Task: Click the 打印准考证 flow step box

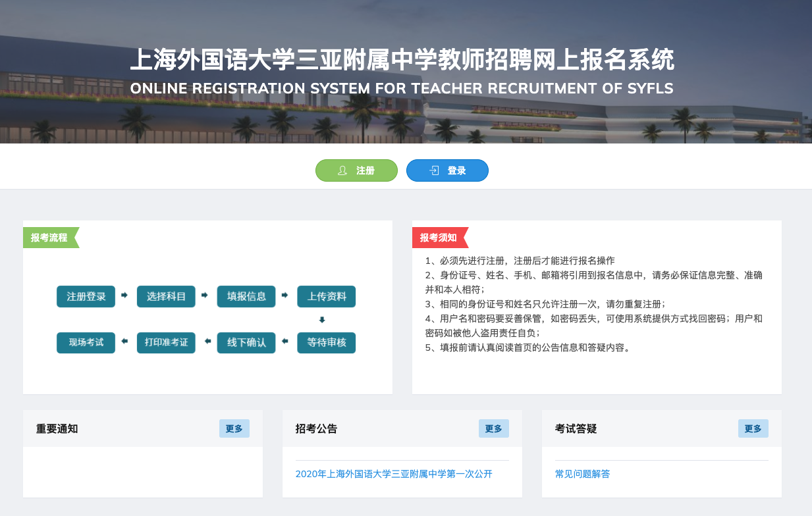Action: tap(167, 343)
